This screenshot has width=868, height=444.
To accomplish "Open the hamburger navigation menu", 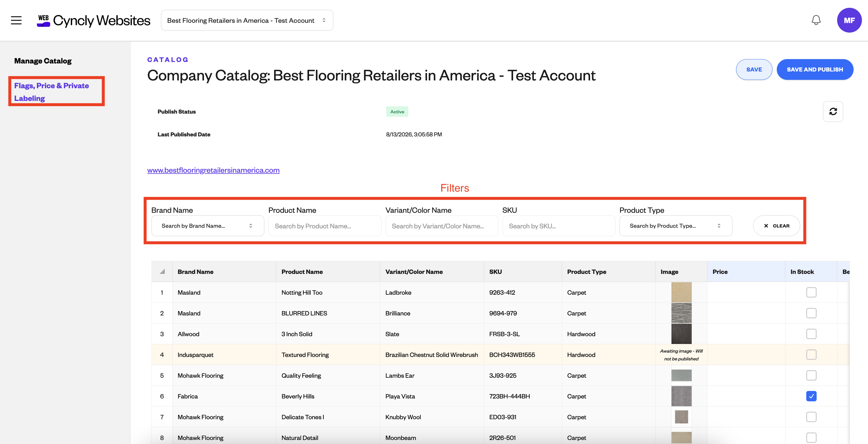I will tap(16, 20).
